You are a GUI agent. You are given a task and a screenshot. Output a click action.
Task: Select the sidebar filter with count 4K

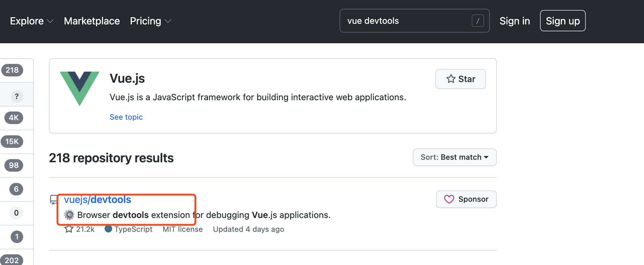point(17,118)
